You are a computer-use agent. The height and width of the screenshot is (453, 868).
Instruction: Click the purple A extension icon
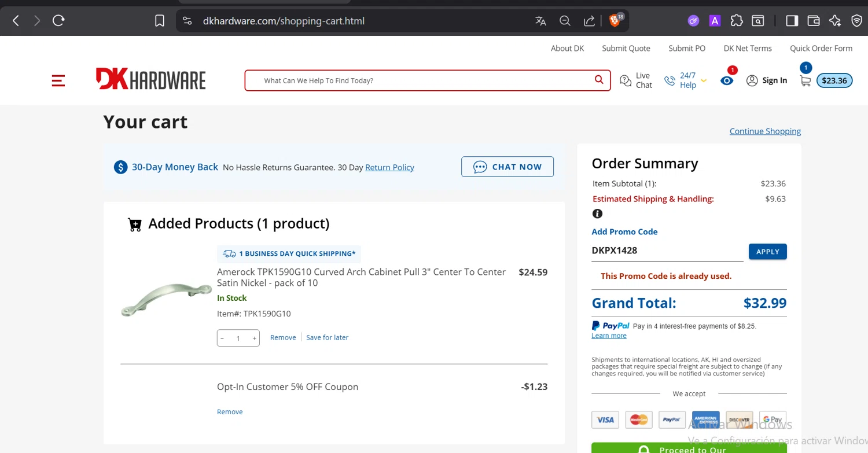[x=715, y=21]
